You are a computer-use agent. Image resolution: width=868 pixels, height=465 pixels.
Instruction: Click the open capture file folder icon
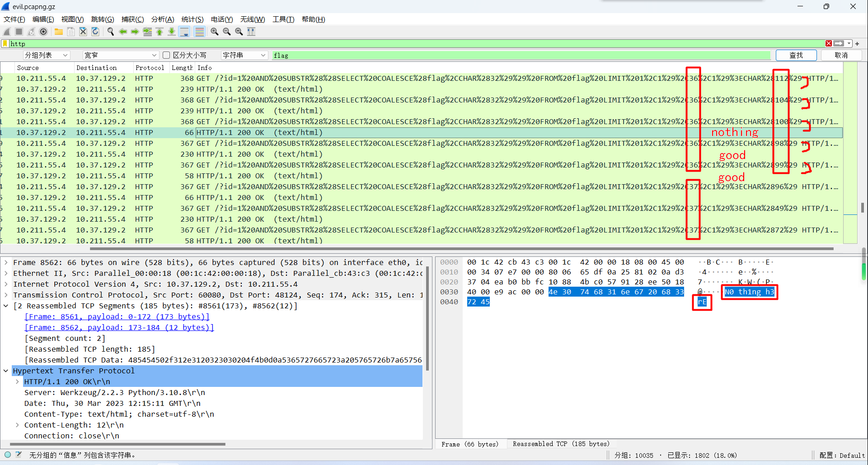(59, 32)
